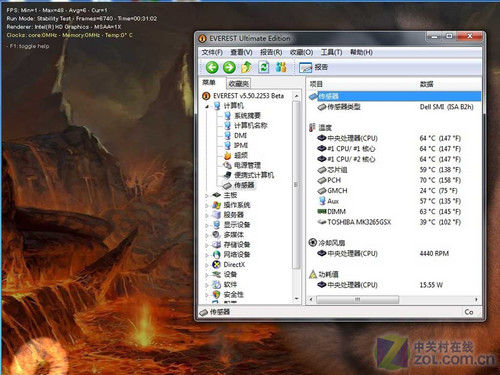
Task: Click the 数据 column header
Action: (x=426, y=84)
